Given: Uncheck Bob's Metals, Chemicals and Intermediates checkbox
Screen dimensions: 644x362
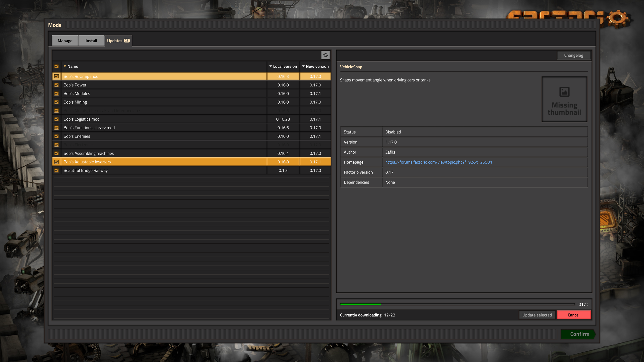Looking at the screenshot, I should (x=56, y=111).
